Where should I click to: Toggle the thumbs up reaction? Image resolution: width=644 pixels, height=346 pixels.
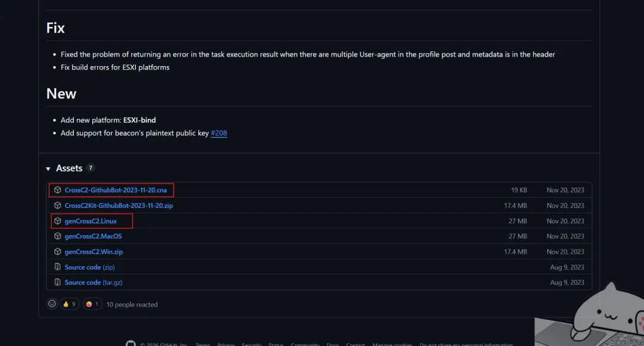click(69, 304)
